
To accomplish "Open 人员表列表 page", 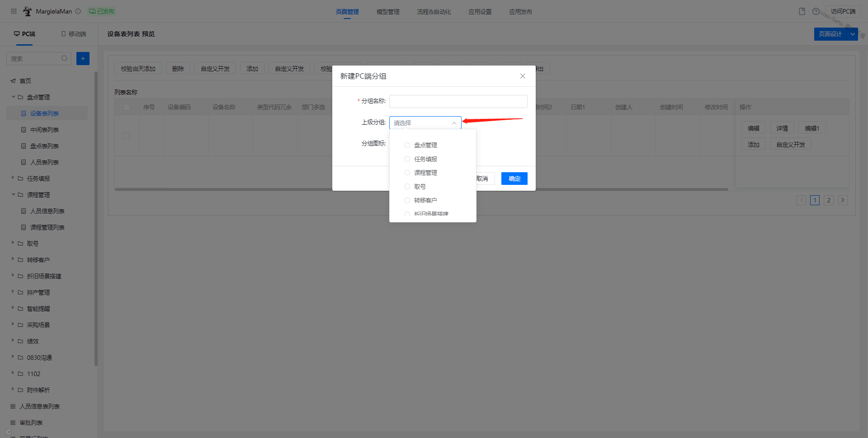I will [x=44, y=162].
